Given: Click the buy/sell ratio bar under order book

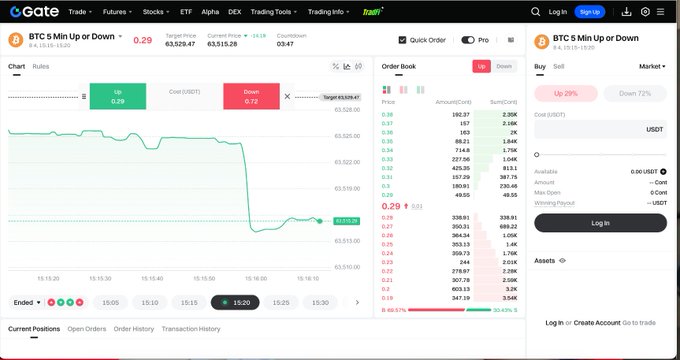Looking at the screenshot, I should coord(449,310).
